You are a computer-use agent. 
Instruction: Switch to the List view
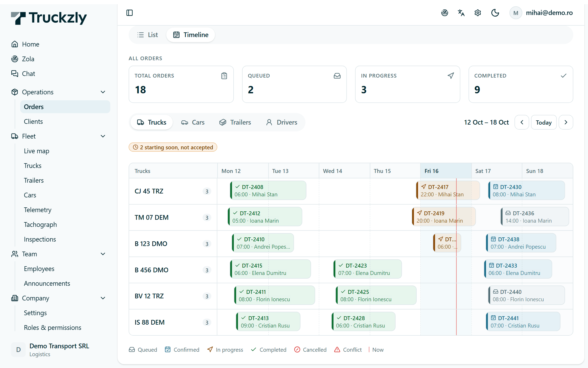tap(148, 35)
